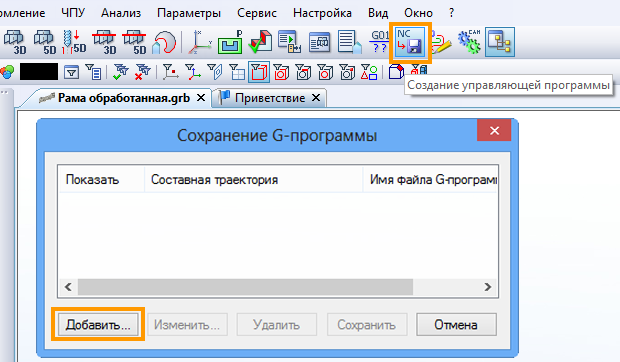
Task: Close the Сохранение G-программы dialog
Action: tap(494, 130)
